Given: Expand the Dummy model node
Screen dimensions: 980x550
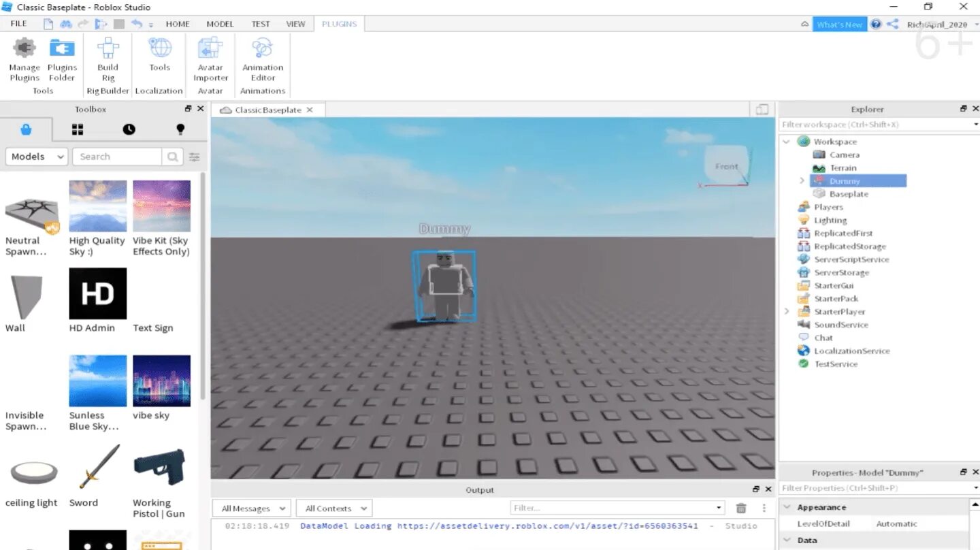Looking at the screenshot, I should pos(802,181).
